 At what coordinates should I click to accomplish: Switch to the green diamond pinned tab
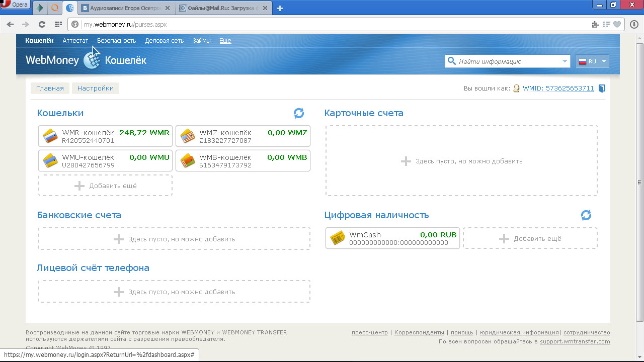pos(40,8)
